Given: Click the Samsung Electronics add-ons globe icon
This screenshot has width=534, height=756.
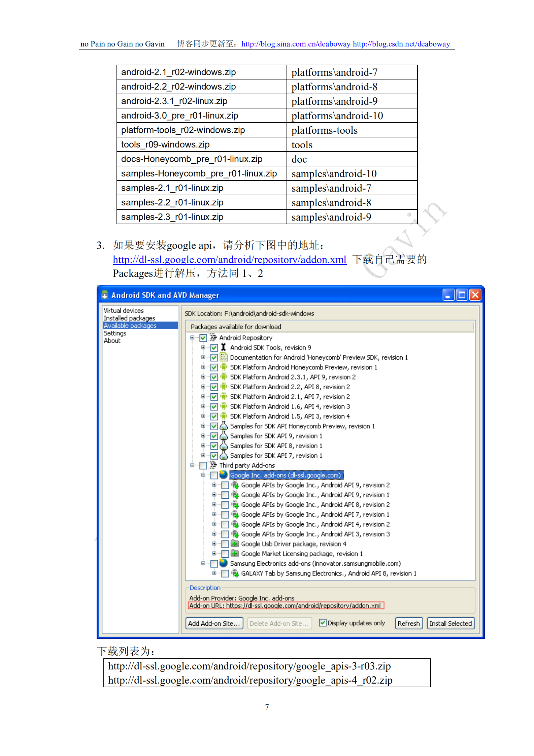Looking at the screenshot, I should pyautogui.click(x=224, y=563).
